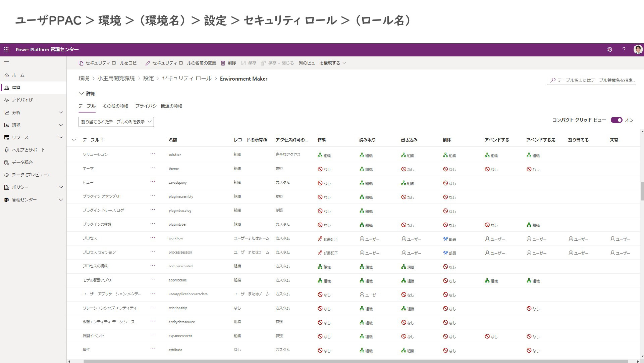The width and height of the screenshot is (644, 363).
Task: Click the データ統合 integration icon
Action: point(7,162)
